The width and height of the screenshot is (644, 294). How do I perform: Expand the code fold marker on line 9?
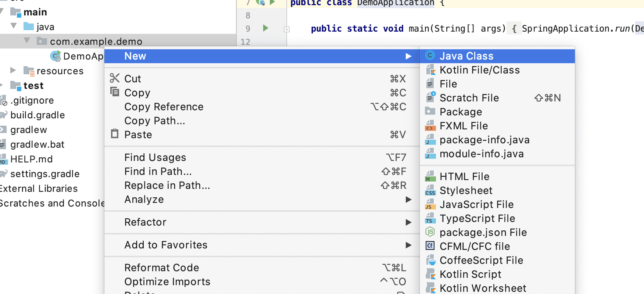pyautogui.click(x=287, y=29)
